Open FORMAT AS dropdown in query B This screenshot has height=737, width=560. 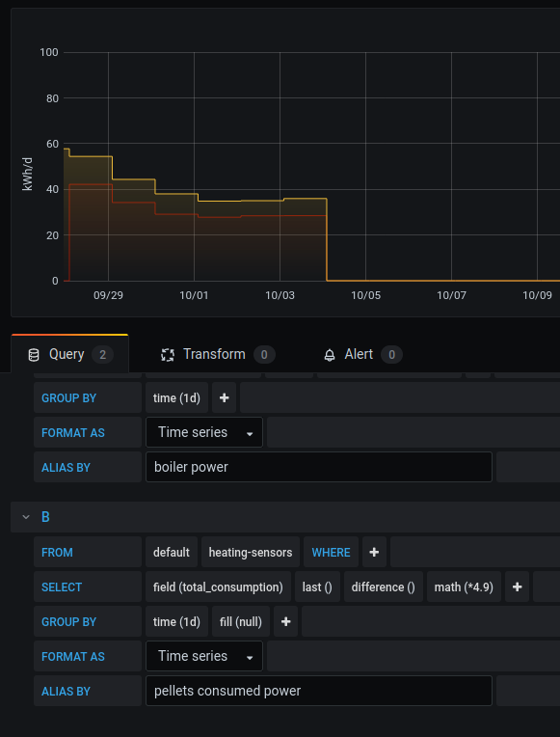204,656
